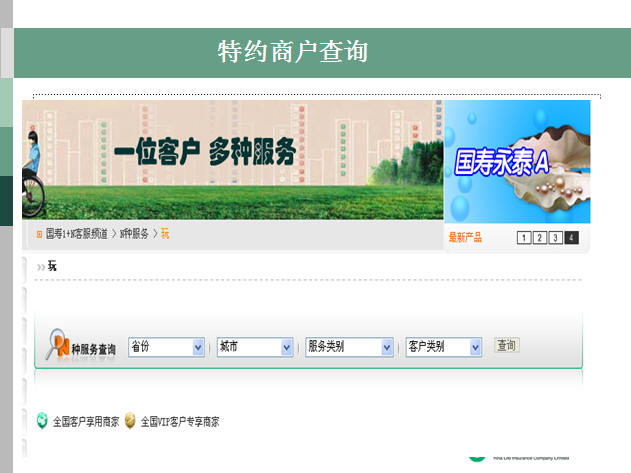Go to 国寿1+N客服频道 breadcrumb
Viewport: 631px width, 473px height.
(76, 234)
